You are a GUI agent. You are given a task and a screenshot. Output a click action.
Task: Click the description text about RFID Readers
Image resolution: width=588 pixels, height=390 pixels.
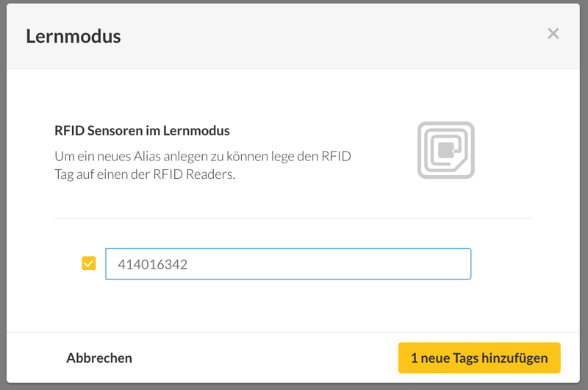[x=202, y=166]
